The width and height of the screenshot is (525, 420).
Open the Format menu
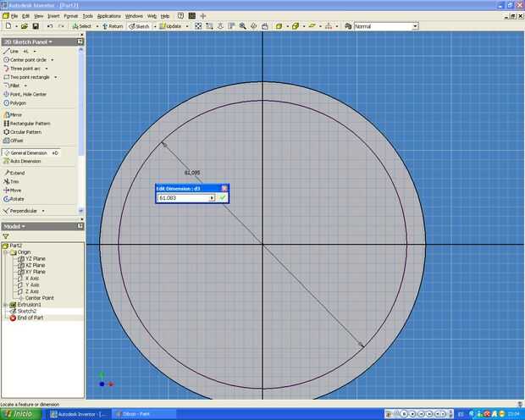point(70,15)
